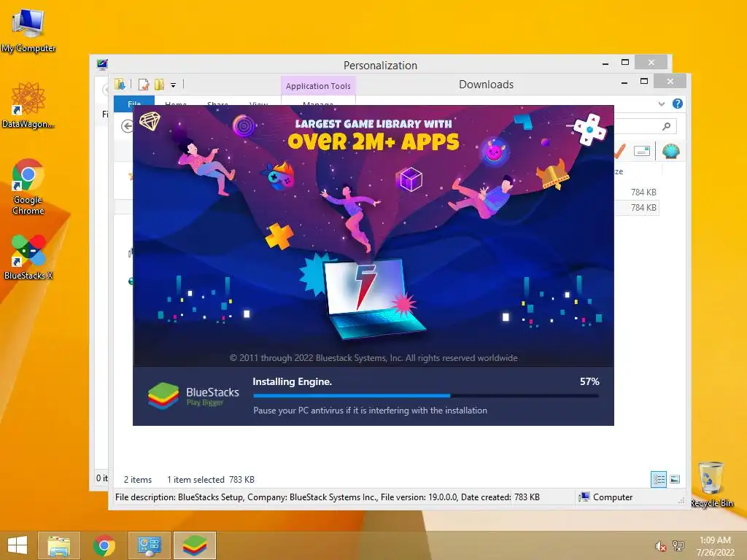Select the highlighted 784 KB size cell
The height and width of the screenshot is (560, 747).
643,208
